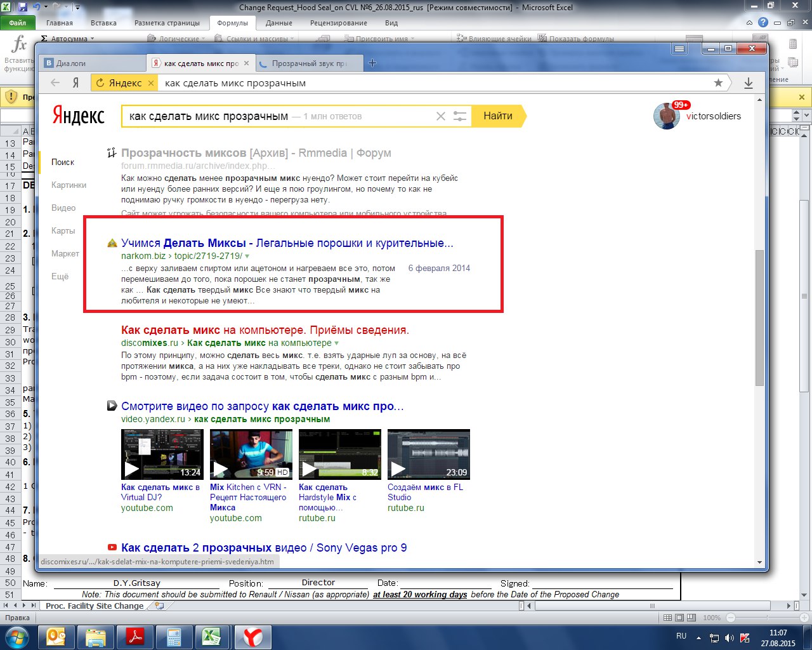Switch to Диалоги browser tab
812x650 pixels.
point(93,63)
